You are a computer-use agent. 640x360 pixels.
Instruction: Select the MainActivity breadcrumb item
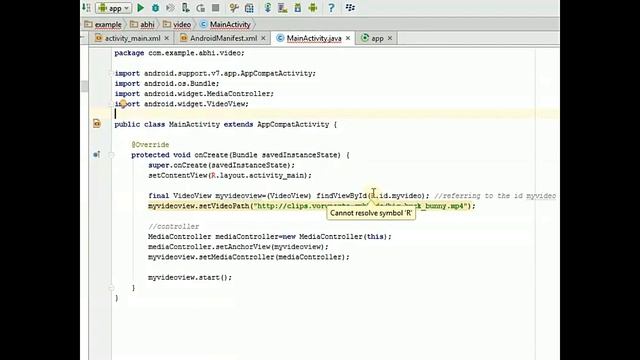click(225, 24)
